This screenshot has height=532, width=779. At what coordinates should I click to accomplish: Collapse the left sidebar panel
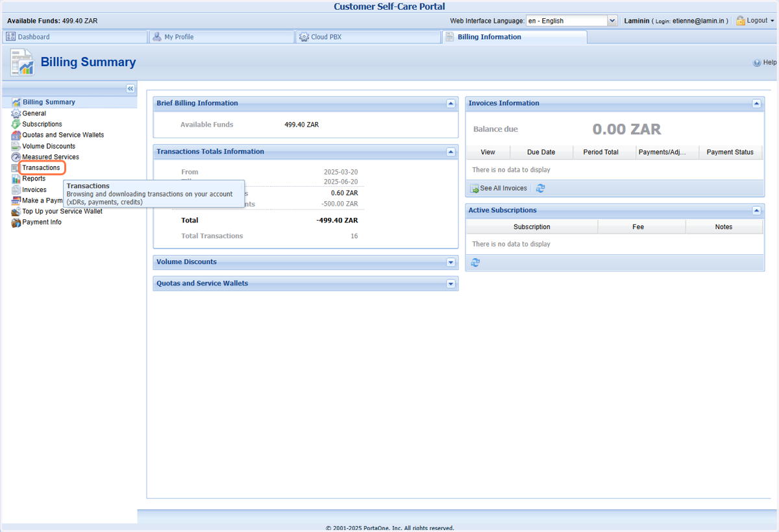[x=130, y=89]
